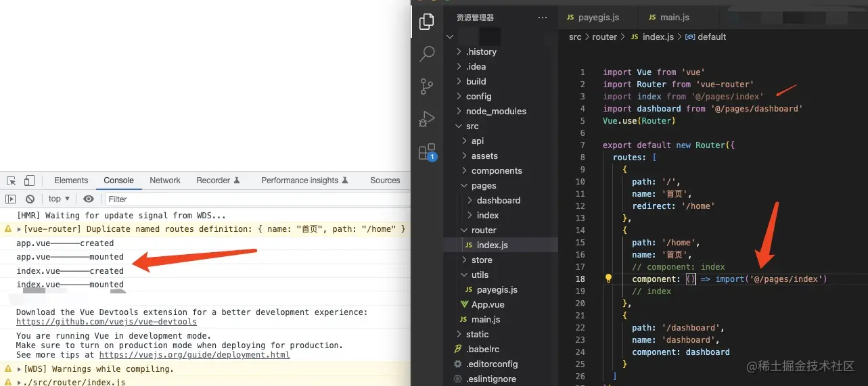Viewport: 868px width, 386px height.
Task: Open the VS Code Explorer view icon
Action: tap(427, 21)
